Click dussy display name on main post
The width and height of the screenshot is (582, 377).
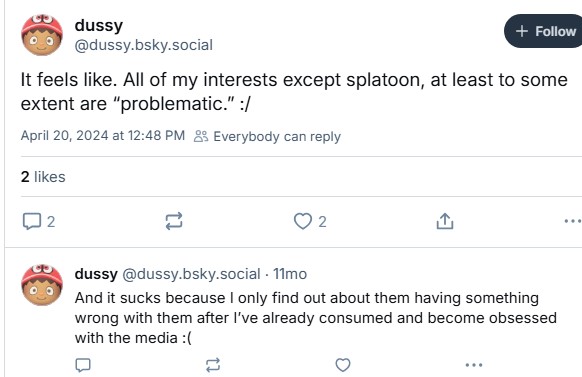click(x=99, y=25)
